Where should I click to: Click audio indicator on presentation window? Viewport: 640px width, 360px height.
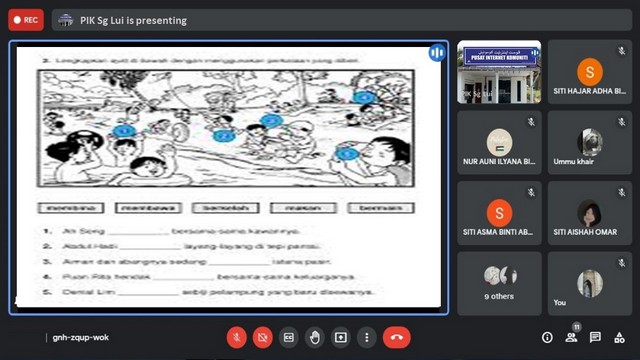click(x=437, y=53)
